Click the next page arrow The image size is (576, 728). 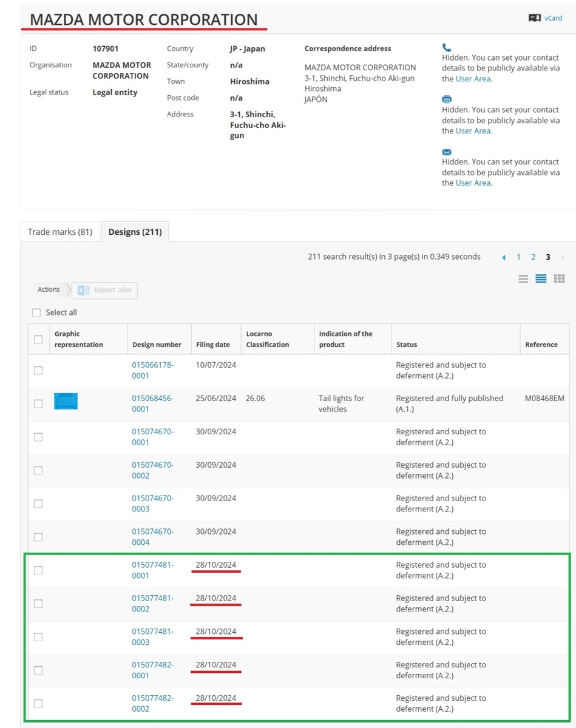click(x=563, y=257)
